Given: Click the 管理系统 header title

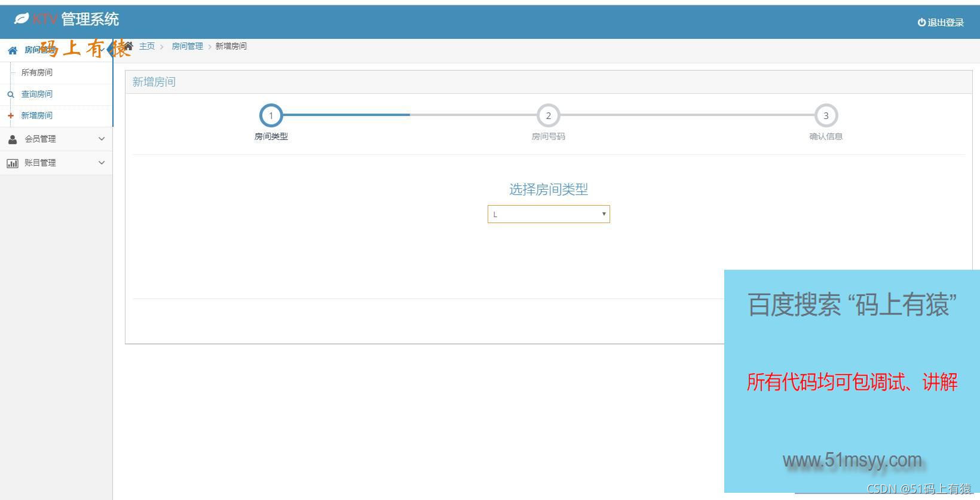Looking at the screenshot, I should coord(90,19).
